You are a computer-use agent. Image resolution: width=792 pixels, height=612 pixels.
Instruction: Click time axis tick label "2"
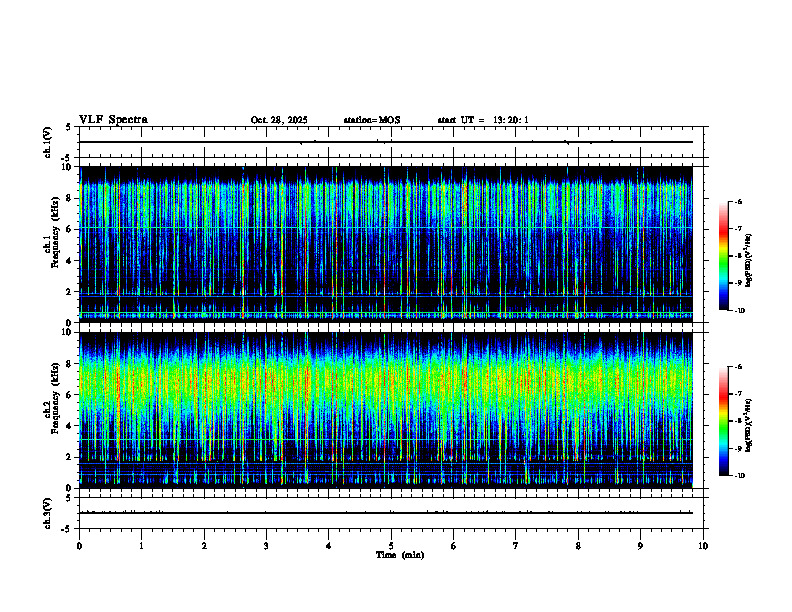click(204, 546)
